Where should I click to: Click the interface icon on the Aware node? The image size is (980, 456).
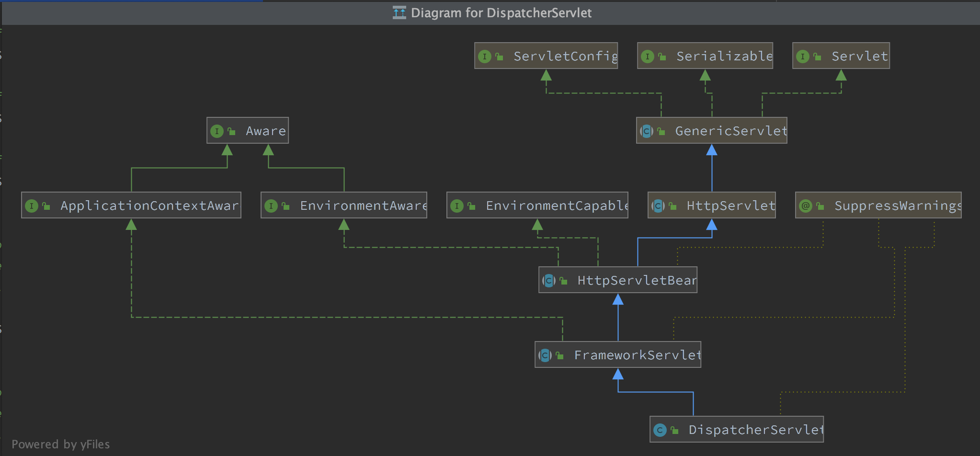point(217,131)
